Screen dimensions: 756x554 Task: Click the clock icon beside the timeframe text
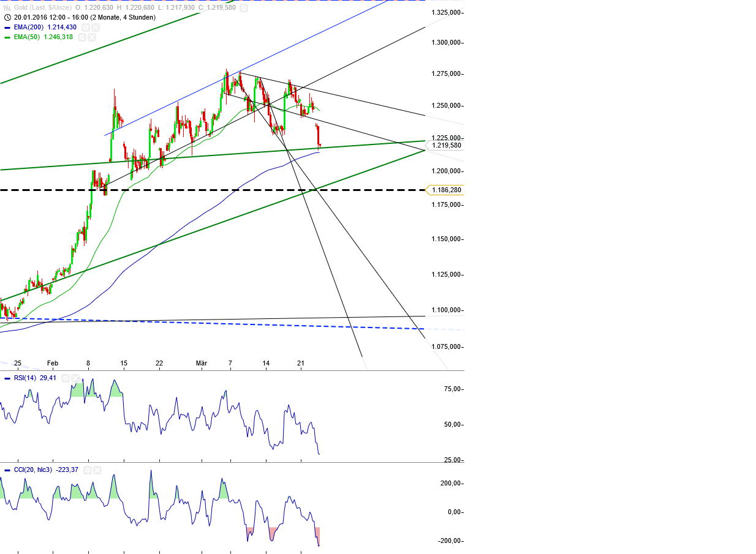click(x=7, y=17)
